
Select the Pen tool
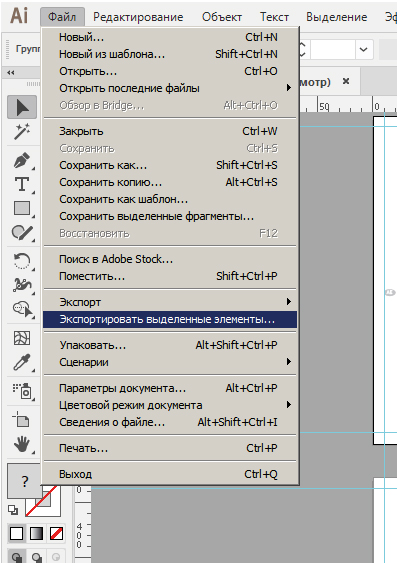pos(22,160)
